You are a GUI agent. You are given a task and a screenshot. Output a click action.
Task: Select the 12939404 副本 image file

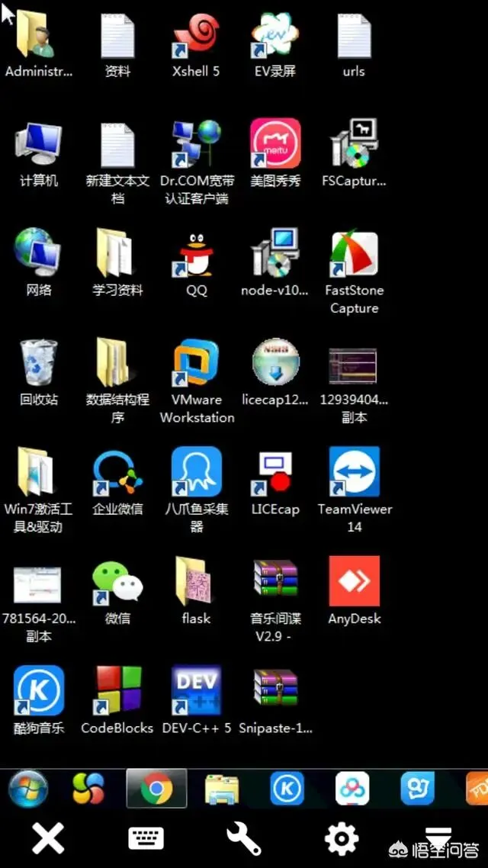(x=353, y=366)
